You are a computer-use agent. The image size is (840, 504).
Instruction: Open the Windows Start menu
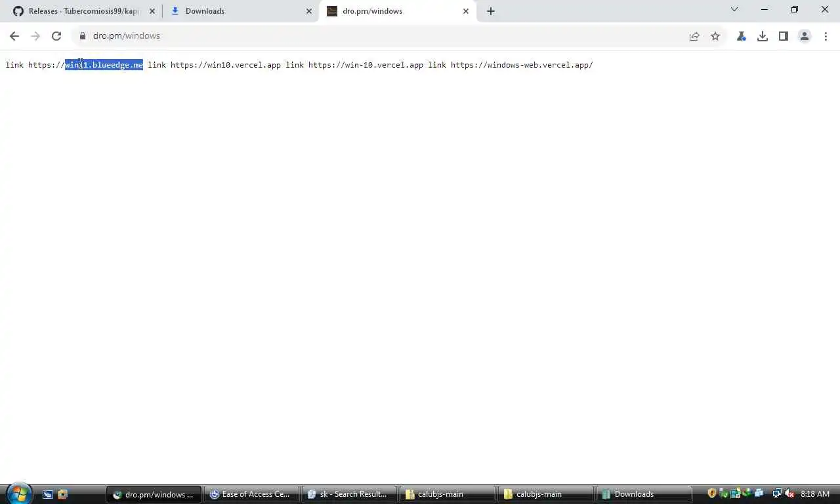point(19,493)
